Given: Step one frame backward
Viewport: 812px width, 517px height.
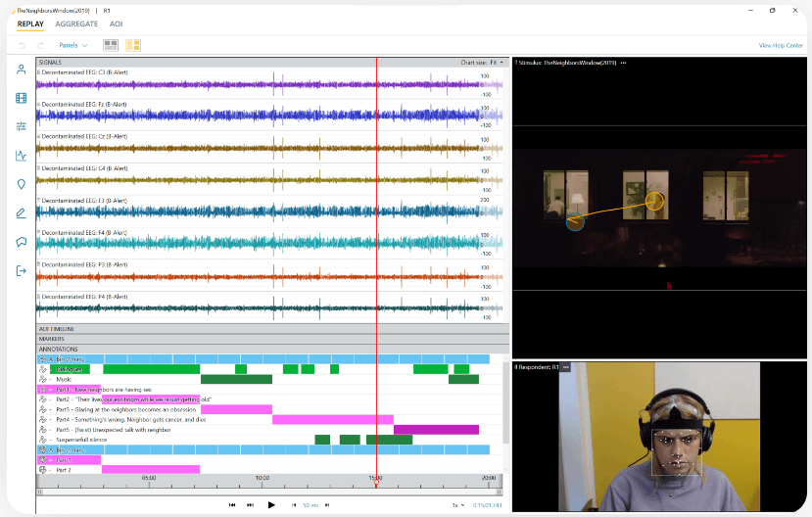Looking at the screenshot, I should (x=294, y=505).
